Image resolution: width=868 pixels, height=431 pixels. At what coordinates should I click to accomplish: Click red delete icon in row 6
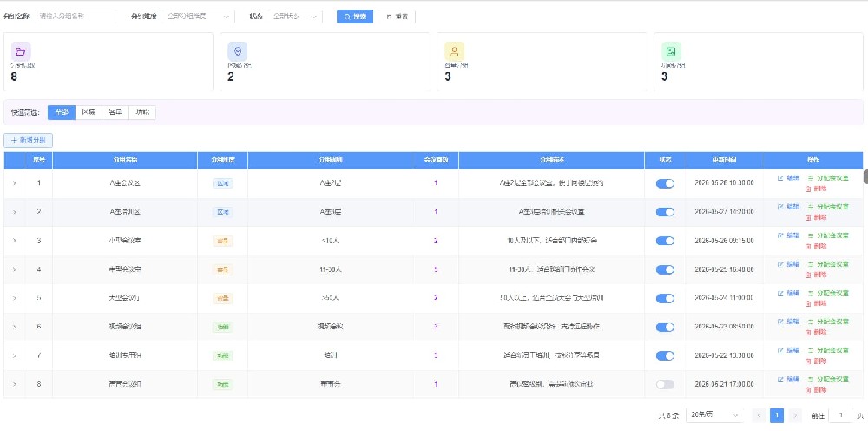click(808, 333)
